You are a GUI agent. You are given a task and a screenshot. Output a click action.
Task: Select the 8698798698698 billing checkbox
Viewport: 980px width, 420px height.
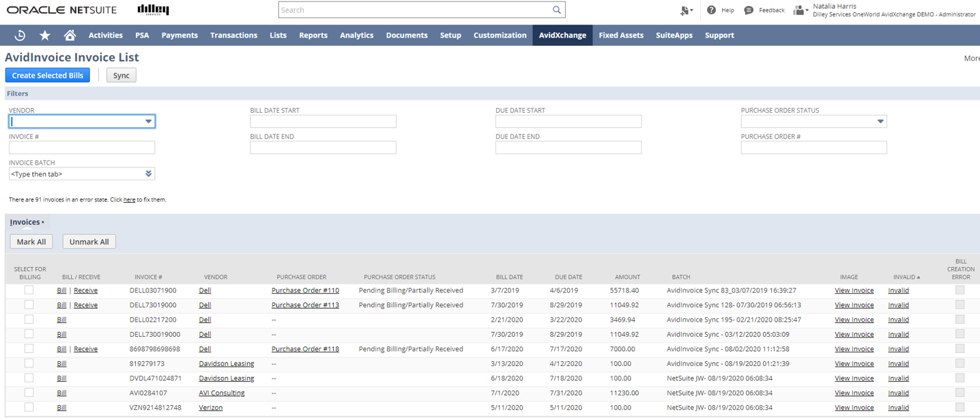(29, 349)
